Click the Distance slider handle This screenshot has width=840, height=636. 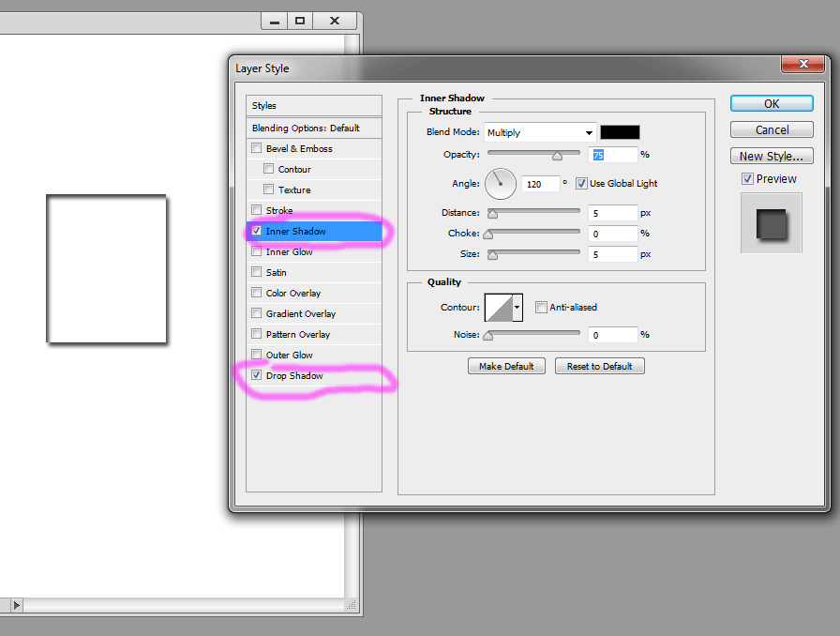492,214
